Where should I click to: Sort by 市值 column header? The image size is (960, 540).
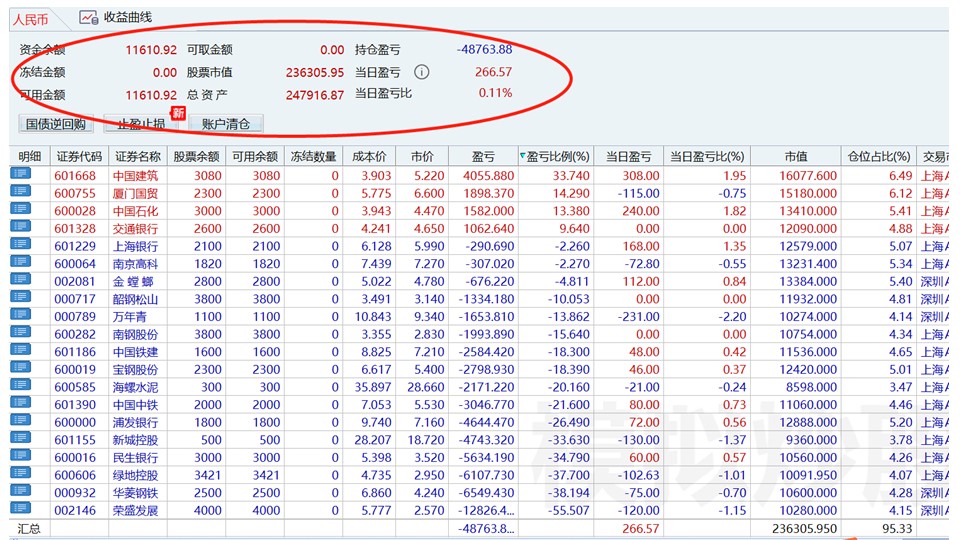(x=795, y=157)
